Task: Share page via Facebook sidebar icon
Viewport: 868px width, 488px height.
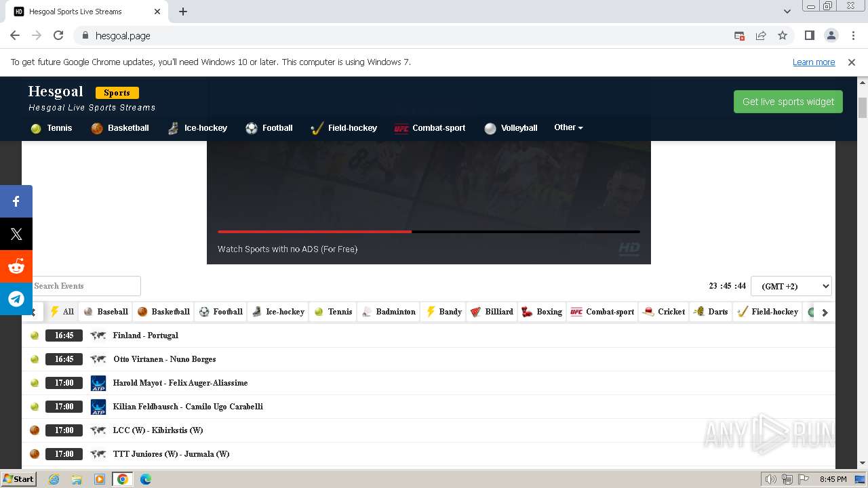Action: (x=16, y=201)
